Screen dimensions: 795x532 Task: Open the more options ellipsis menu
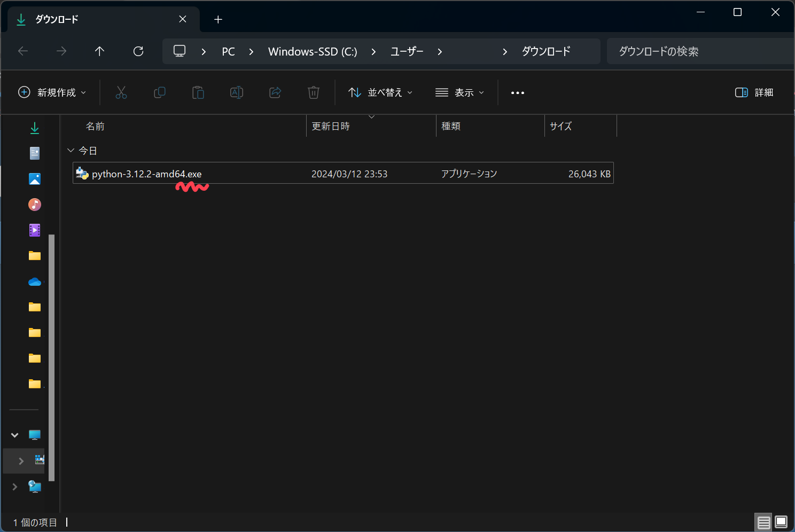(x=517, y=92)
